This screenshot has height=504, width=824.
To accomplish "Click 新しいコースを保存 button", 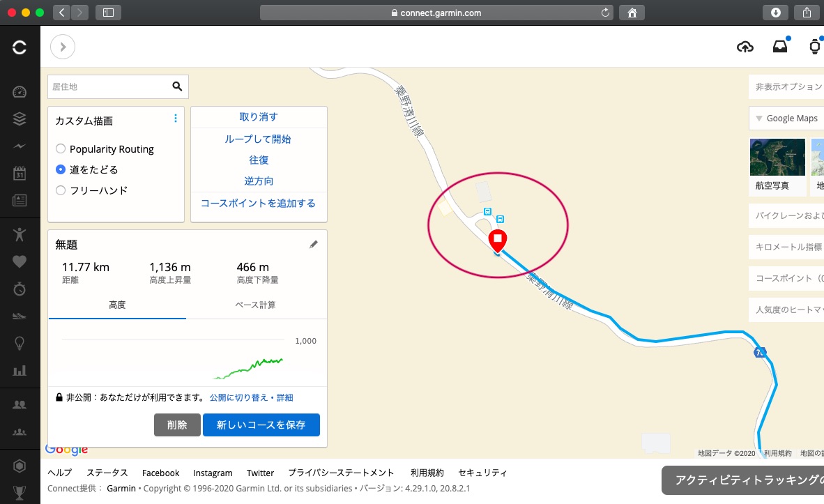I will point(261,425).
